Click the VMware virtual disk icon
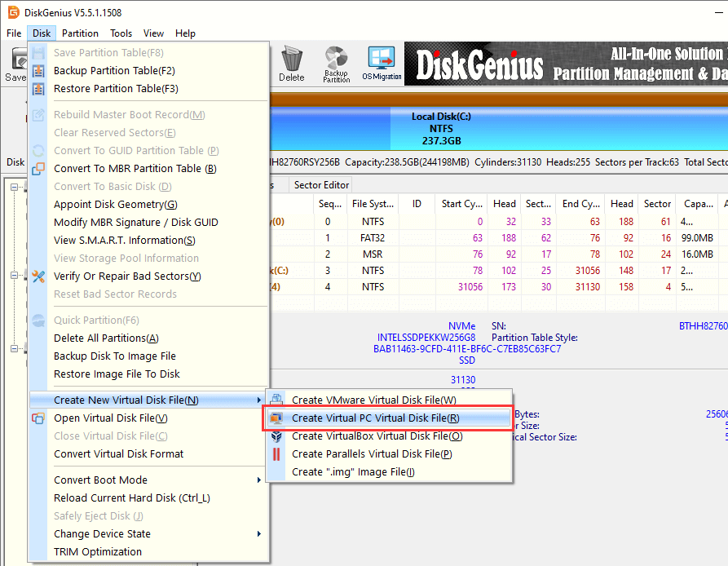 [277, 400]
